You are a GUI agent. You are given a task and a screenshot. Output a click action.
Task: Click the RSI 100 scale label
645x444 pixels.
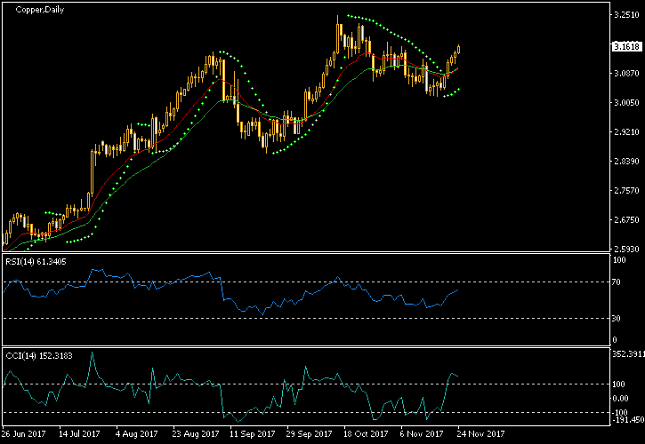[619, 260]
